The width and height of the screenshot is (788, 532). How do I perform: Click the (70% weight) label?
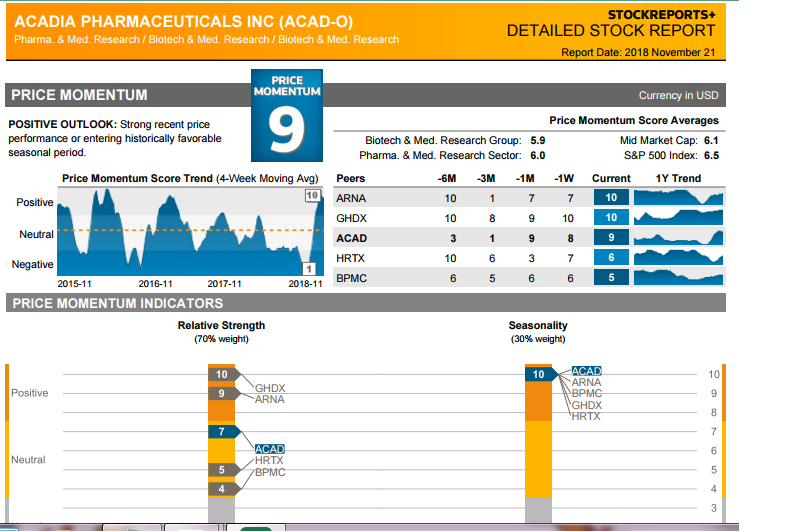tap(221, 339)
